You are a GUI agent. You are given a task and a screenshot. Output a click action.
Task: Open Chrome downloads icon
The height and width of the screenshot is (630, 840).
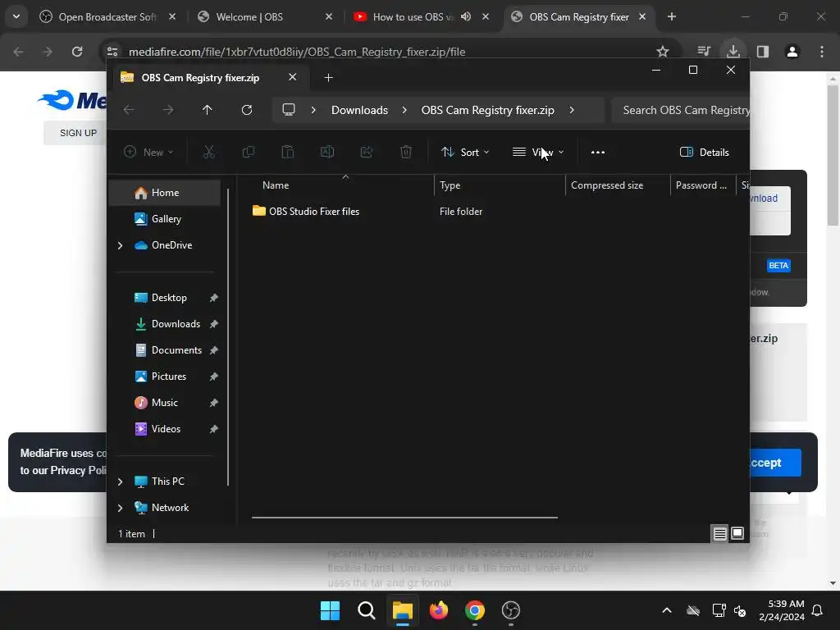[x=733, y=52]
